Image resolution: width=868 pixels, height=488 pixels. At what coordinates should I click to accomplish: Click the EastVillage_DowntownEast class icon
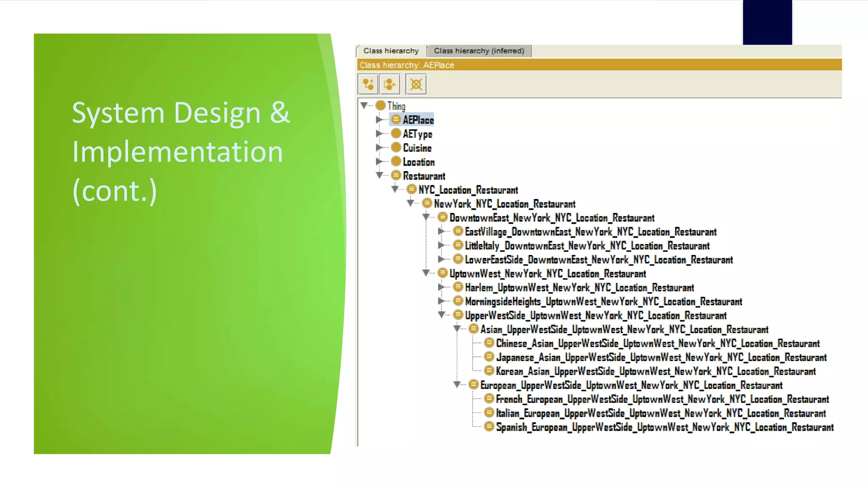click(458, 231)
